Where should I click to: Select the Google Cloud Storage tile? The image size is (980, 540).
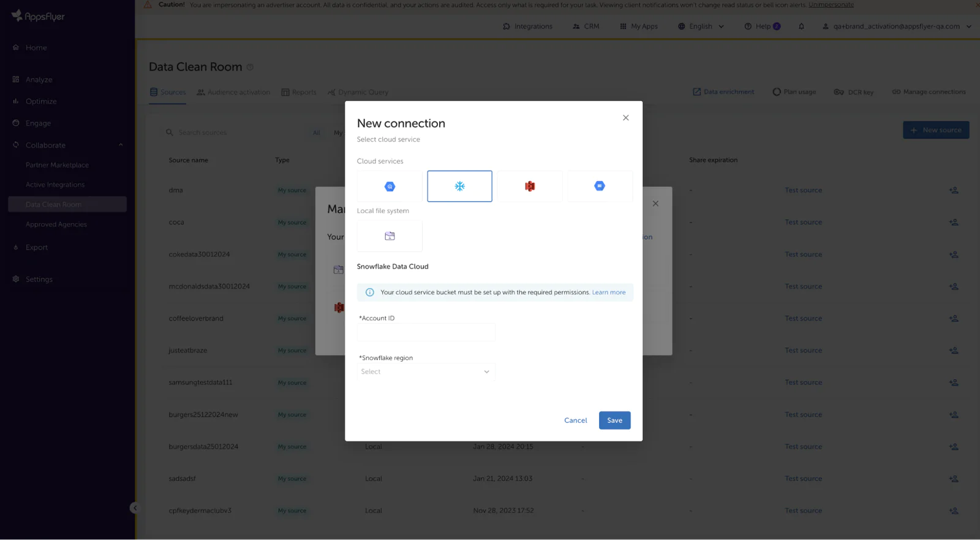pyautogui.click(x=600, y=186)
